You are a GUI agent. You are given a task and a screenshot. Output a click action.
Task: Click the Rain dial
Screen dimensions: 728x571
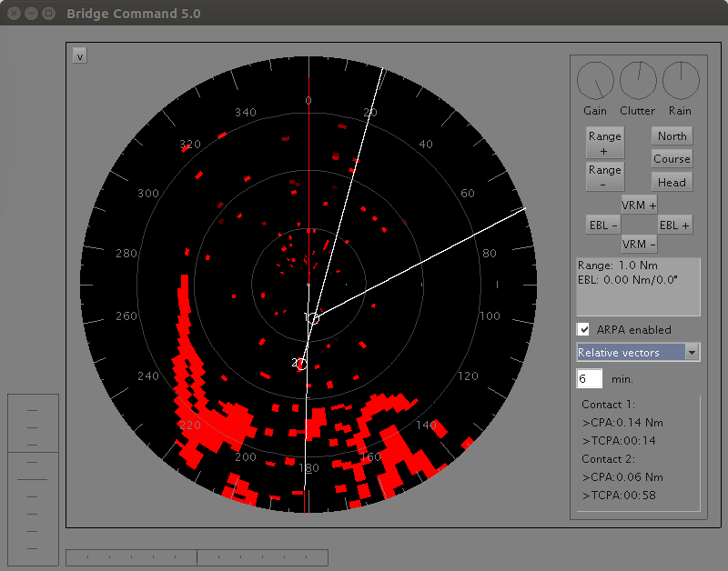point(681,81)
